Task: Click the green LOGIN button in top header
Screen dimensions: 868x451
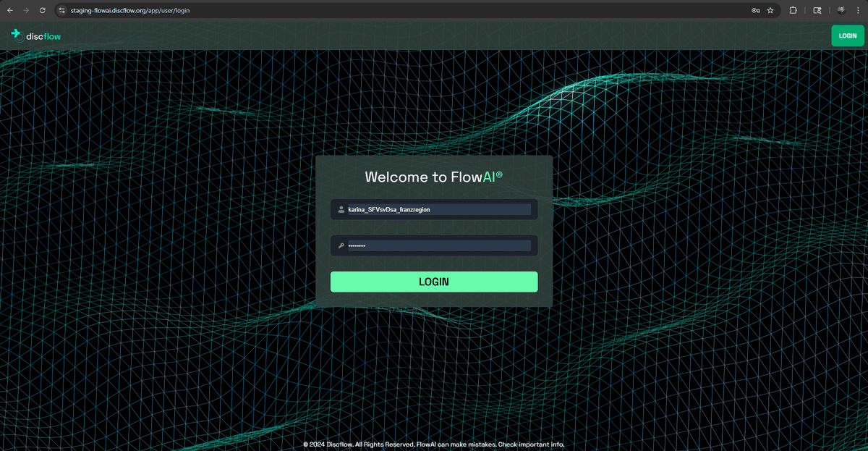Action: pyautogui.click(x=848, y=35)
